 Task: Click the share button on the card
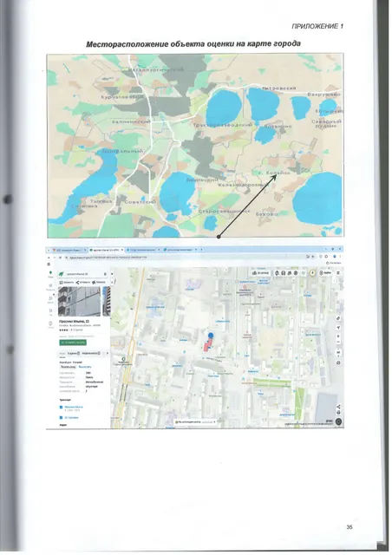[83, 283]
